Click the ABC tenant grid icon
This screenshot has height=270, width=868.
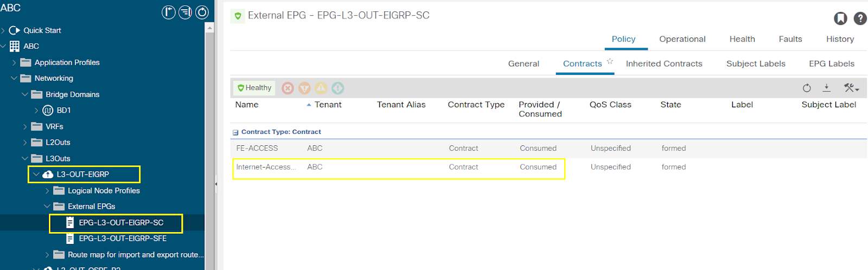[x=15, y=46]
